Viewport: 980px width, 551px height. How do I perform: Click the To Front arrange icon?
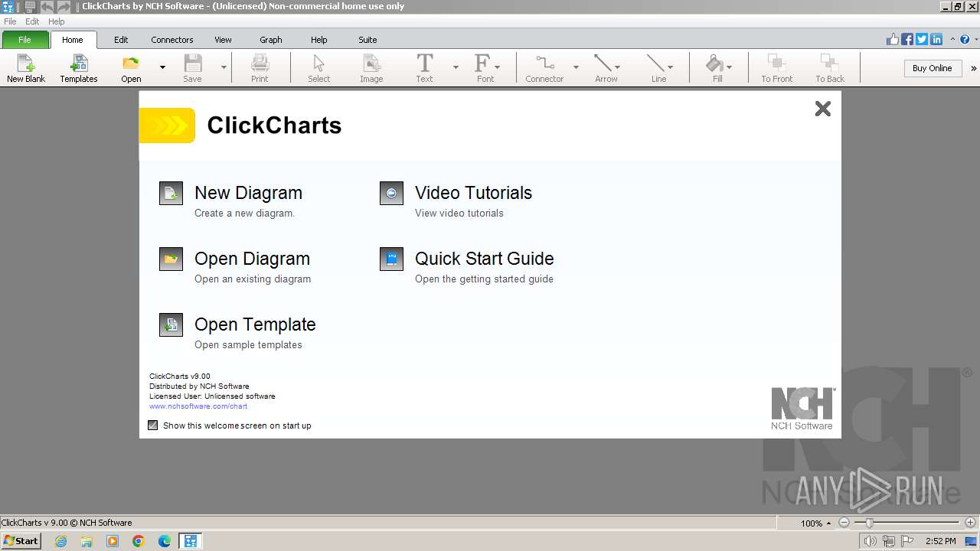777,68
